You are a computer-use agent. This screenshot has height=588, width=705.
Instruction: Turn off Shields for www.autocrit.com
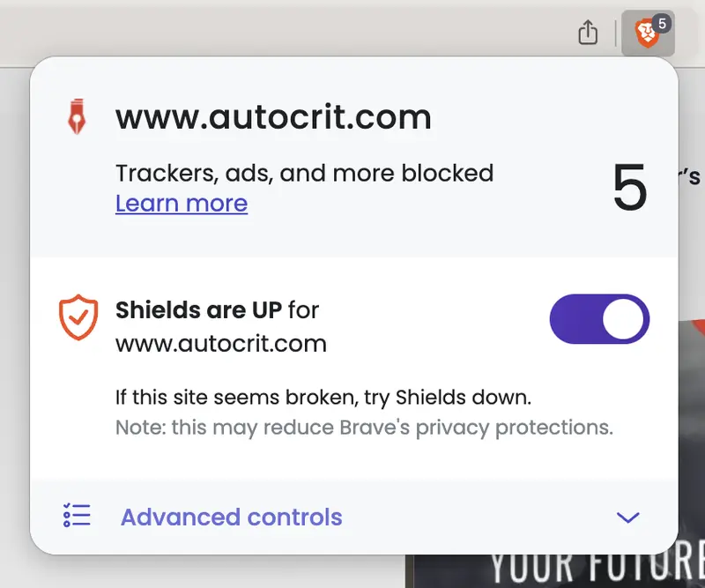pos(599,319)
